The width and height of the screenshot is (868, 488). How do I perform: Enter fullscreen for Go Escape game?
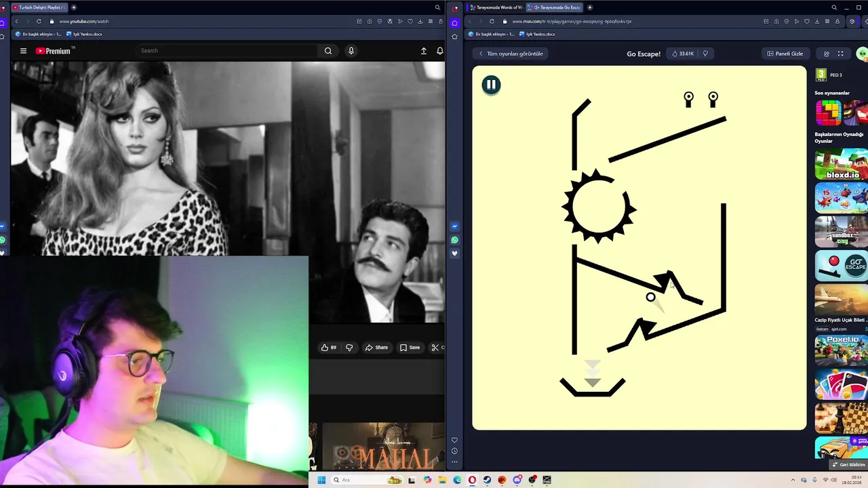click(x=840, y=54)
